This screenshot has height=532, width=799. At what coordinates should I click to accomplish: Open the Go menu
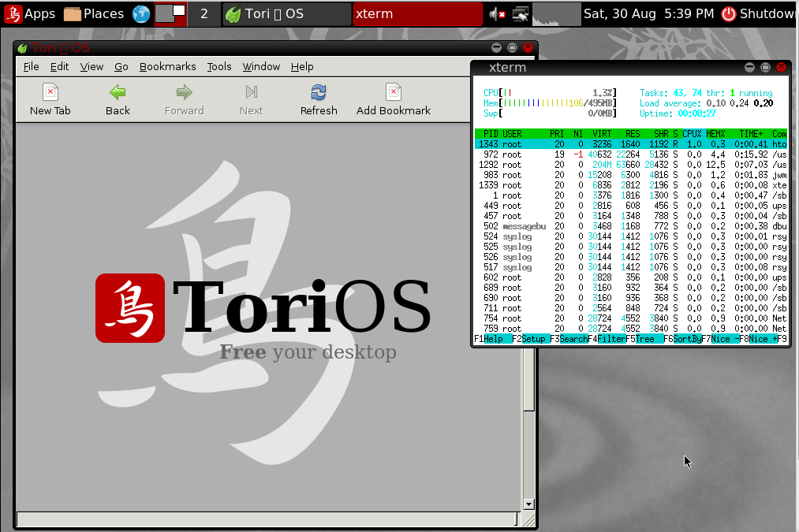point(121,67)
